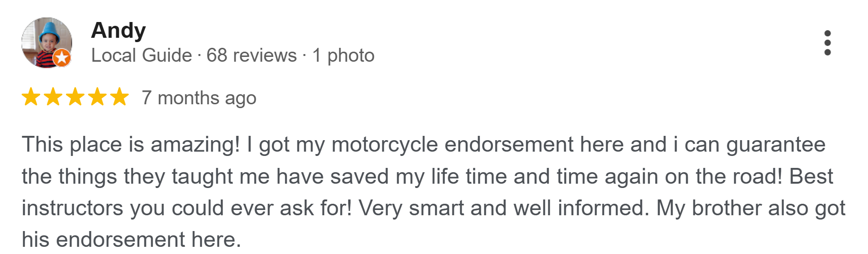This screenshot has height=254, width=868.
Task: Click the word 'guarantee' in the review
Action: 776,144
